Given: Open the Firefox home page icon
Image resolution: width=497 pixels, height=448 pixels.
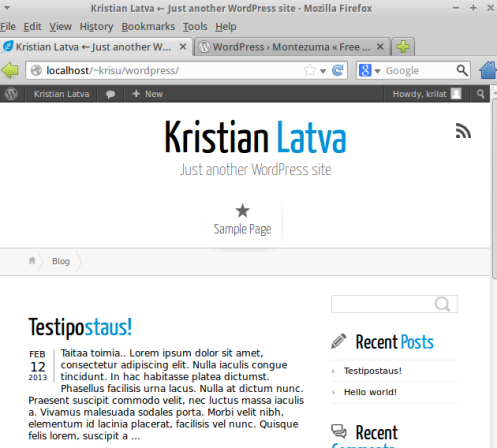Looking at the screenshot, I should [x=488, y=70].
